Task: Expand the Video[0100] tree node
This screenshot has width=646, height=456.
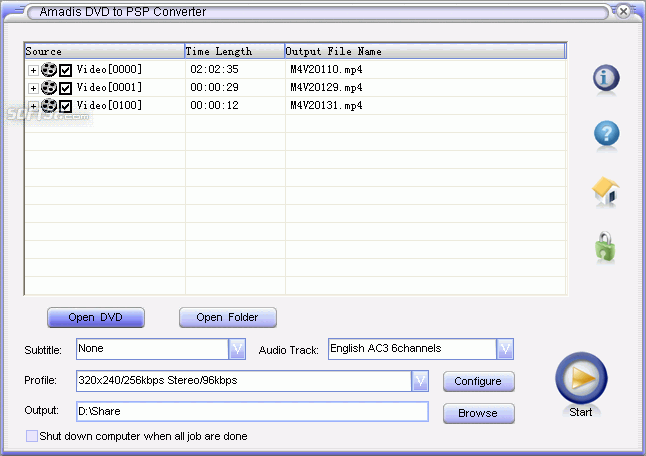Action: click(x=33, y=106)
